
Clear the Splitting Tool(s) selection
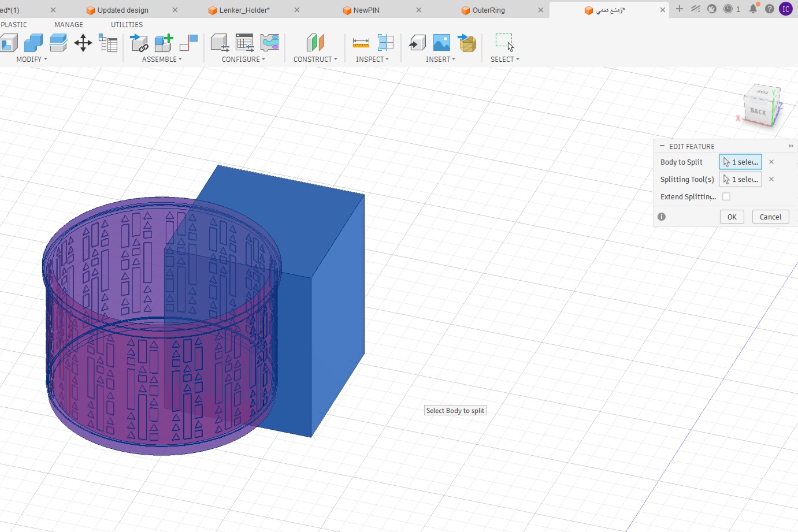(771, 180)
